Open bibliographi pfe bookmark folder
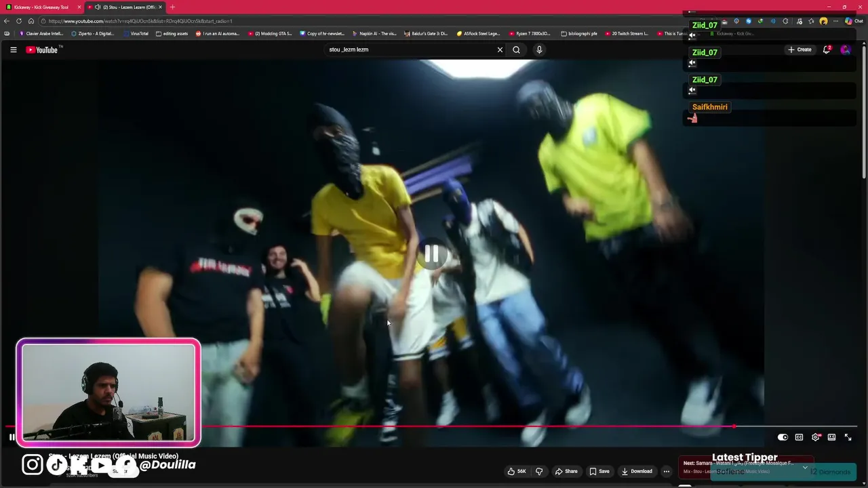The width and height of the screenshot is (868, 488). [580, 33]
